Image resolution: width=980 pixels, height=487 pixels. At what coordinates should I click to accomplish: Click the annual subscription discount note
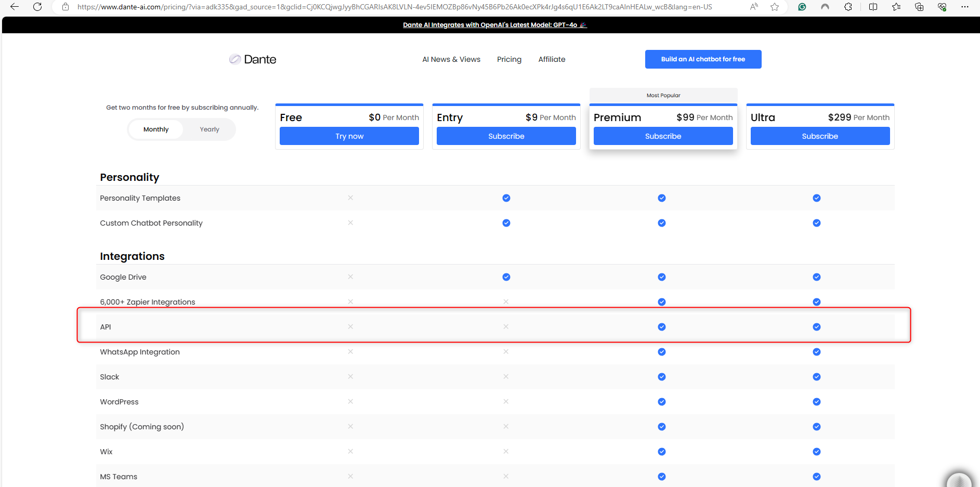tap(182, 108)
